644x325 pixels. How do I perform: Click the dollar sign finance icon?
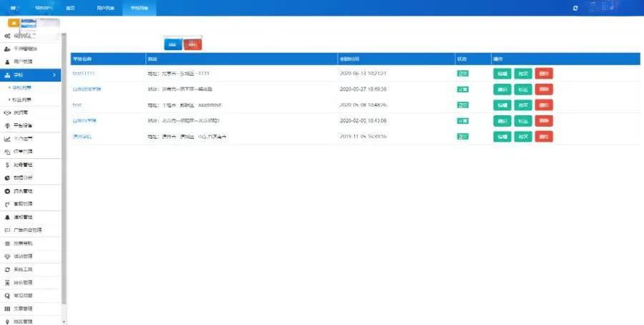[x=7, y=165]
